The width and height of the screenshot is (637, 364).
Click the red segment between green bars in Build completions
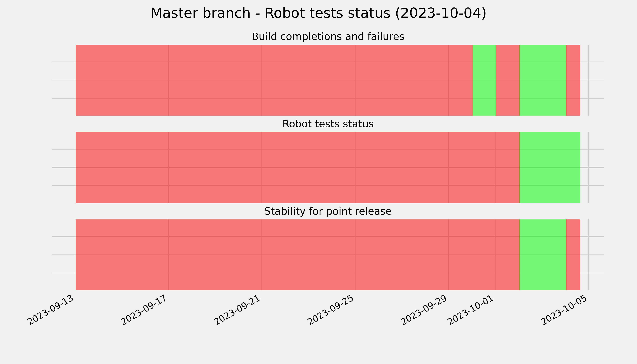pyautogui.click(x=508, y=80)
